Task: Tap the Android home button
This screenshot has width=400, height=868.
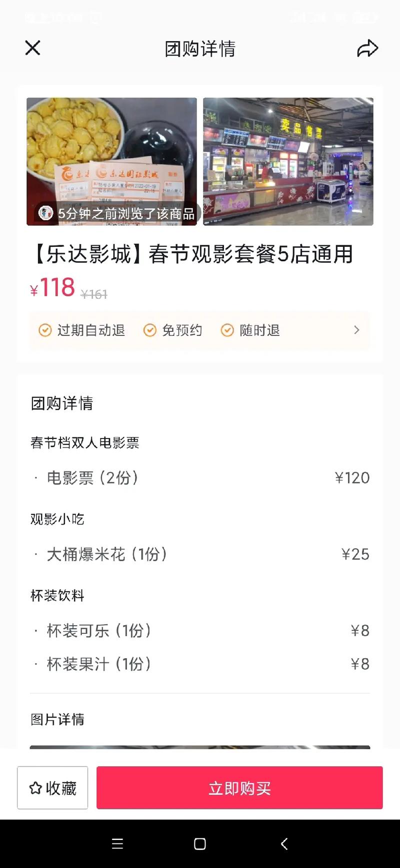Action: (200, 844)
